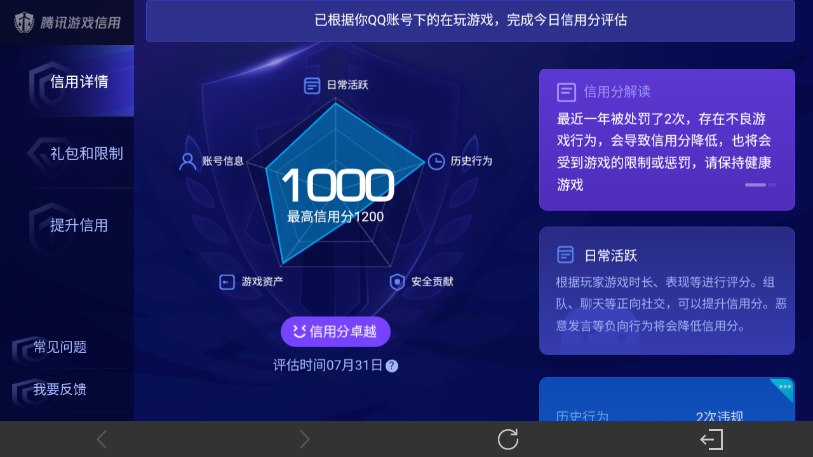Click the top banner about QQ账号 credit evaluation
The height and width of the screenshot is (457, 813).
(470, 20)
